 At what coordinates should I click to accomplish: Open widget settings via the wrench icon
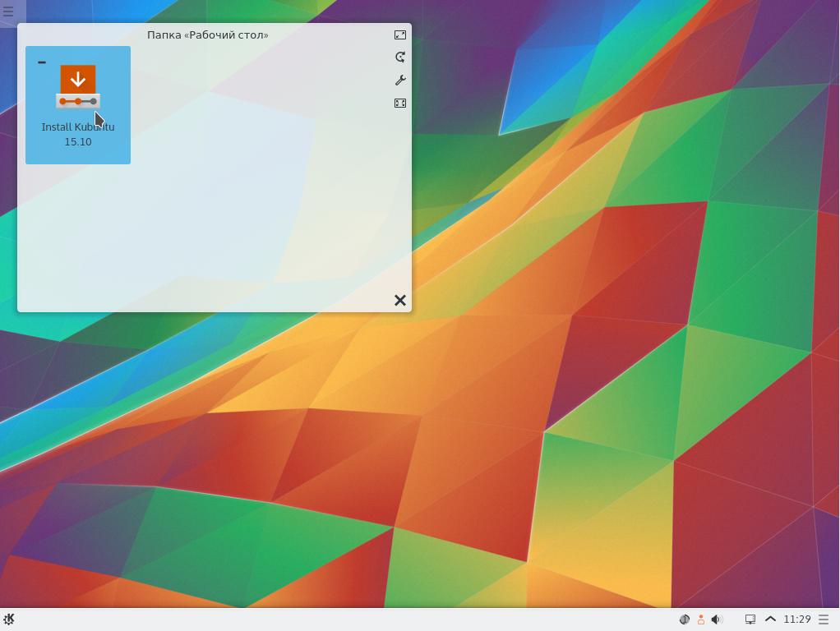click(x=400, y=81)
